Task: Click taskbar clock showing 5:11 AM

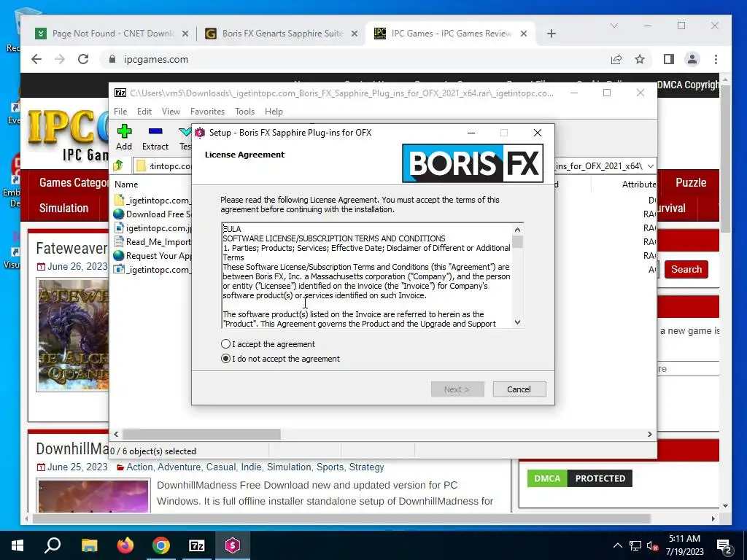Action: pos(684,545)
